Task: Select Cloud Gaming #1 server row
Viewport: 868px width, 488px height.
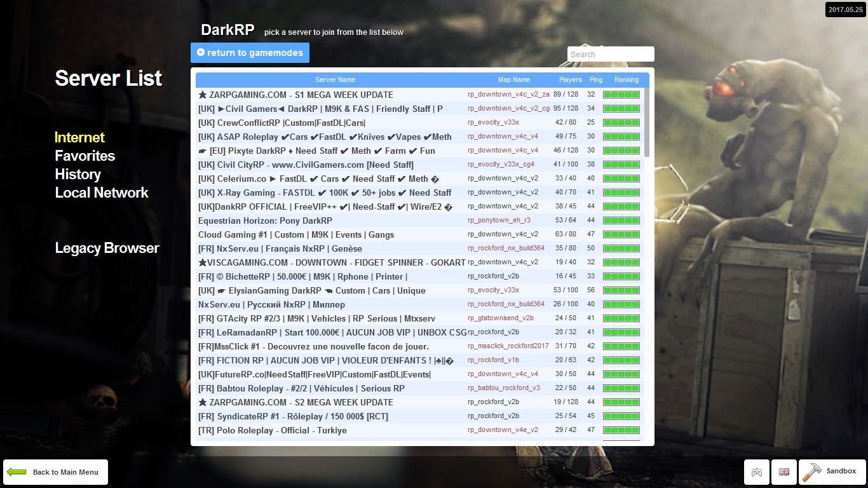Action: click(x=419, y=234)
